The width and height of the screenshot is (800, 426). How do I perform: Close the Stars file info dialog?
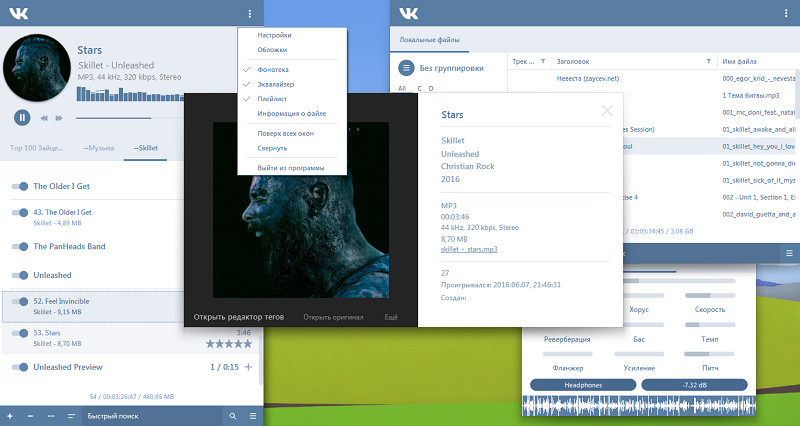point(607,110)
